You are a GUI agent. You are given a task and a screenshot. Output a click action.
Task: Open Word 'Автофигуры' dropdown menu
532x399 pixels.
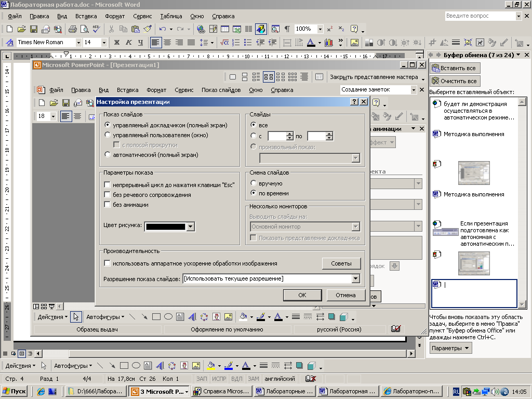tap(73, 366)
